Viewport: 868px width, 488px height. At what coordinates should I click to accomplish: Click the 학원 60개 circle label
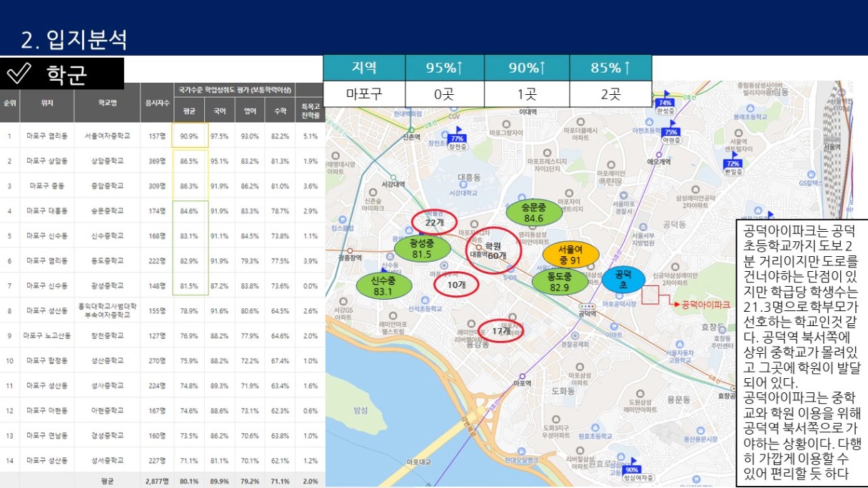(x=495, y=250)
